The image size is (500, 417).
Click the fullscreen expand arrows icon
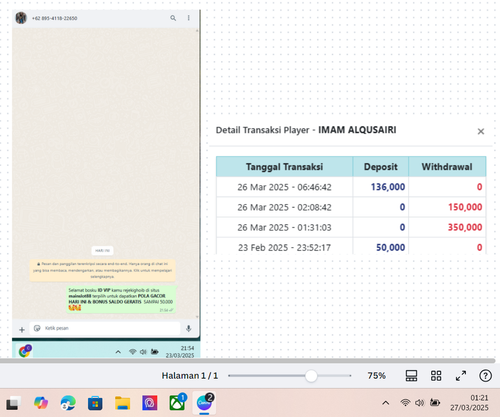(x=461, y=376)
